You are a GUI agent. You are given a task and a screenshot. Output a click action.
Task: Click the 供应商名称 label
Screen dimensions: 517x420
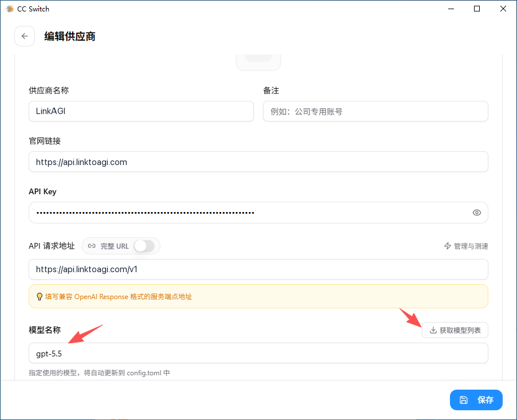tap(49, 91)
